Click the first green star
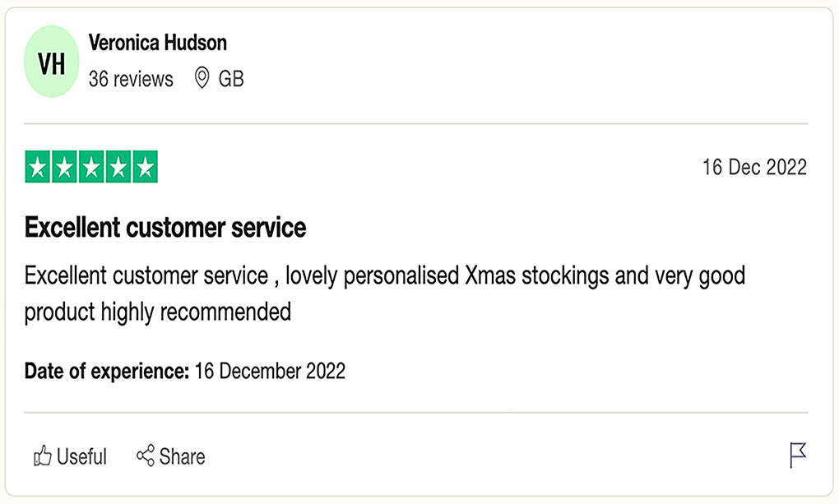This screenshot has height=504, width=839. point(38,167)
